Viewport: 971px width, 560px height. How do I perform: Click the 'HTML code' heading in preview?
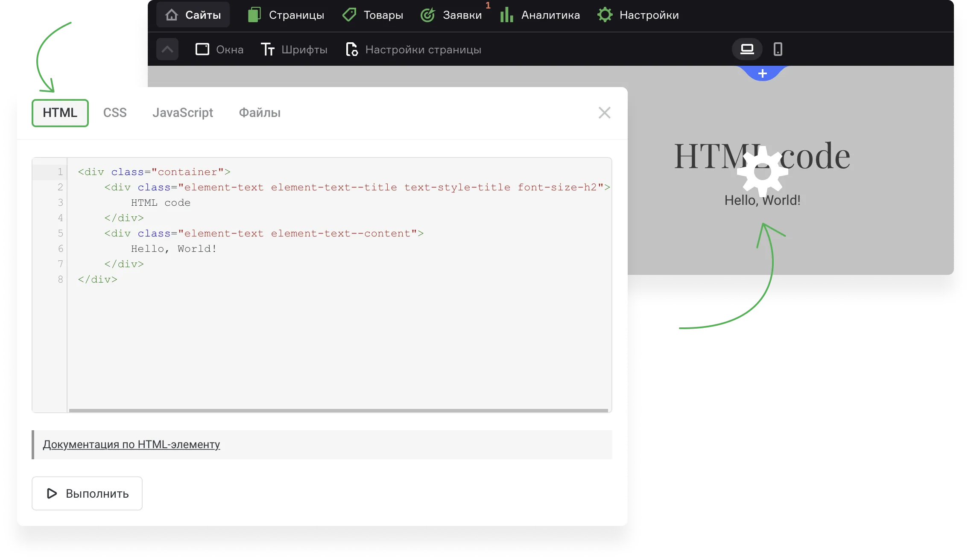(x=763, y=156)
